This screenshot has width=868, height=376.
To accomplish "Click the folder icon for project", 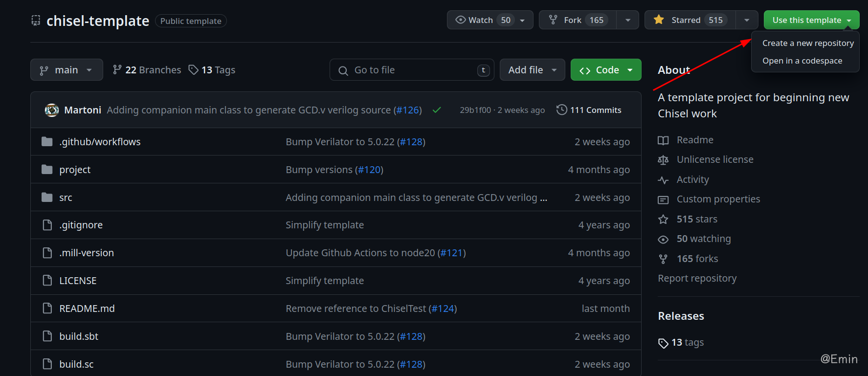I will pyautogui.click(x=47, y=170).
